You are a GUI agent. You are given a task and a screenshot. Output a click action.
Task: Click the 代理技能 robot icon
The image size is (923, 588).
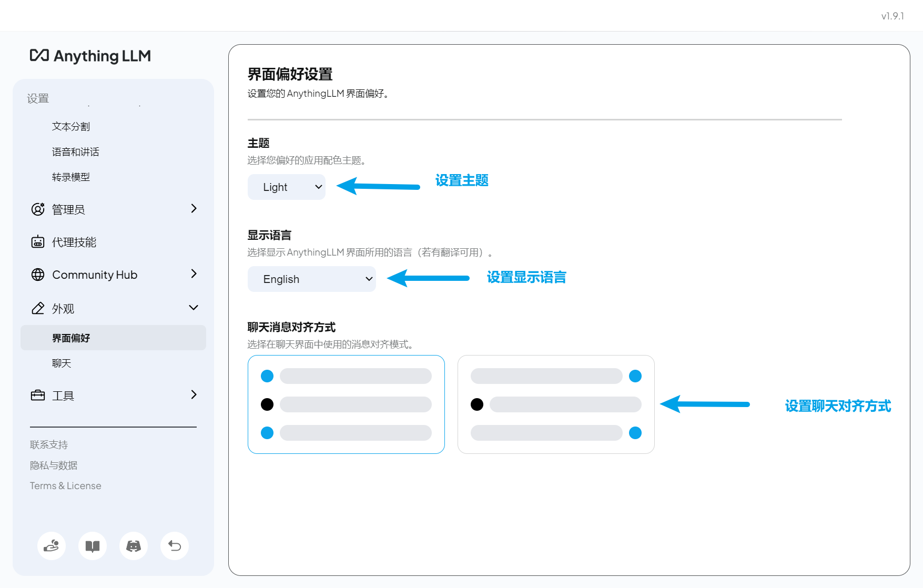[38, 242]
